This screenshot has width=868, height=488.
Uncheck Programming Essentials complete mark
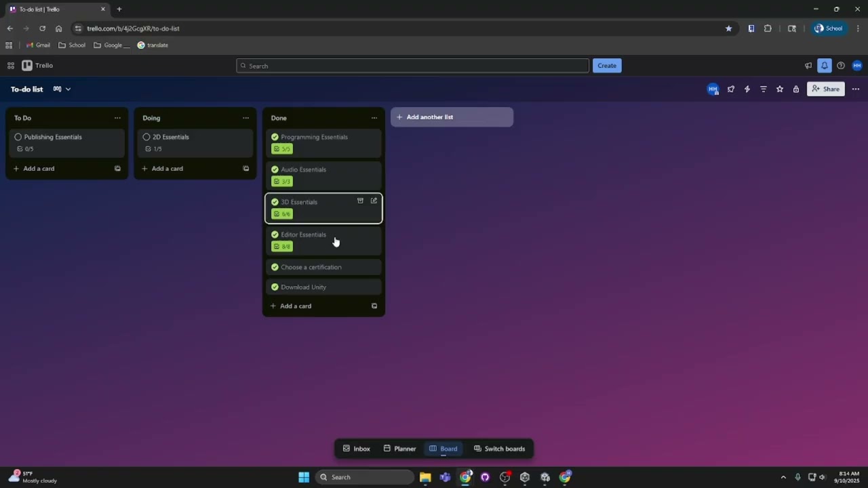click(x=275, y=137)
